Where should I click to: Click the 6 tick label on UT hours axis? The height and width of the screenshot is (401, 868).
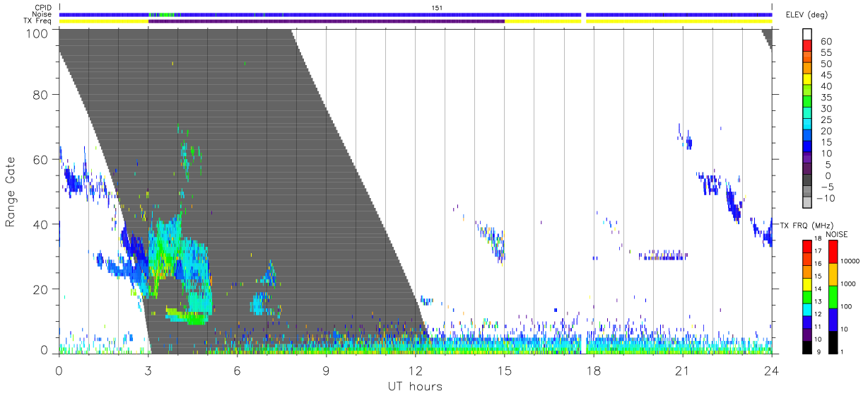(237, 371)
